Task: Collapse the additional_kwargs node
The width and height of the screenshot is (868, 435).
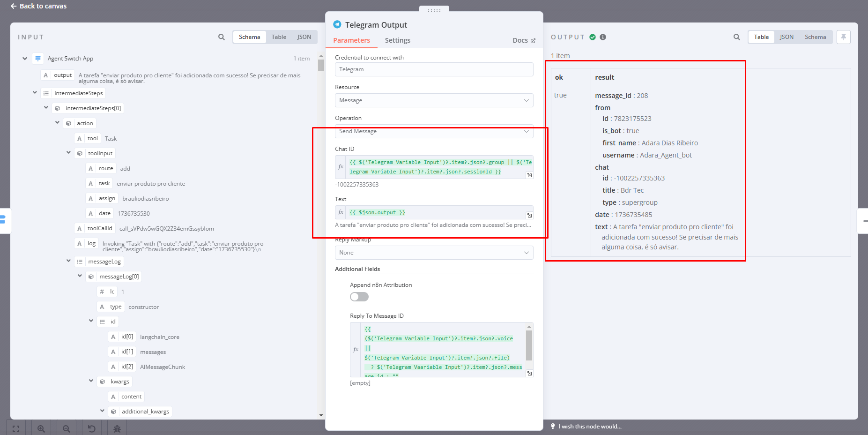Action: (x=102, y=411)
